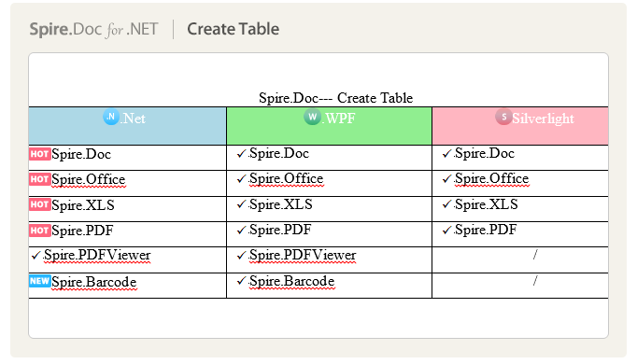Click the green W icon beside WPF
This screenshot has height=364, width=637.
coord(312,117)
